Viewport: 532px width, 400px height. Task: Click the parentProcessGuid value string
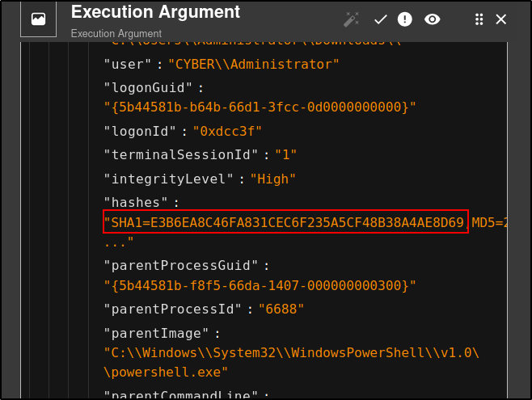tap(260, 285)
